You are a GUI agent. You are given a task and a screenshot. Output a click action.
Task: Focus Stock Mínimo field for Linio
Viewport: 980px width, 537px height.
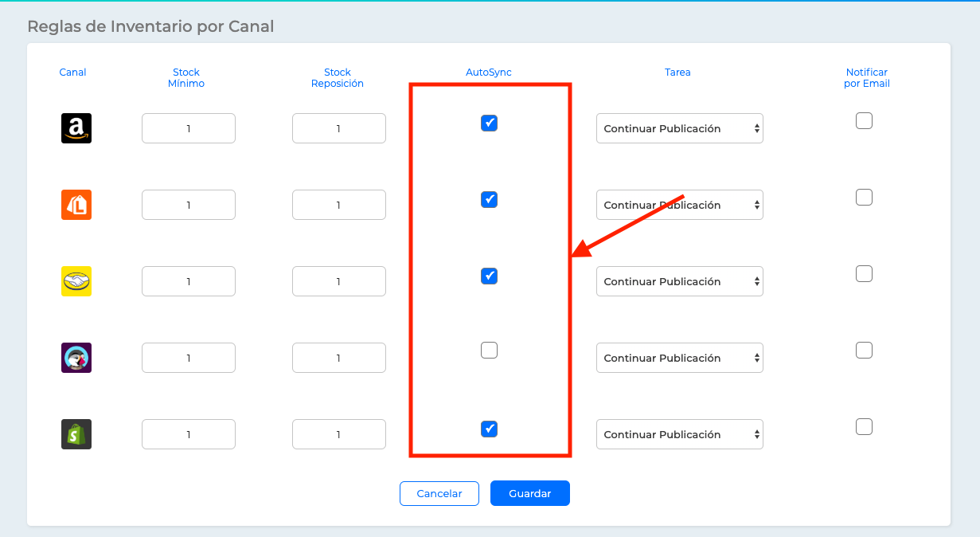(x=189, y=205)
